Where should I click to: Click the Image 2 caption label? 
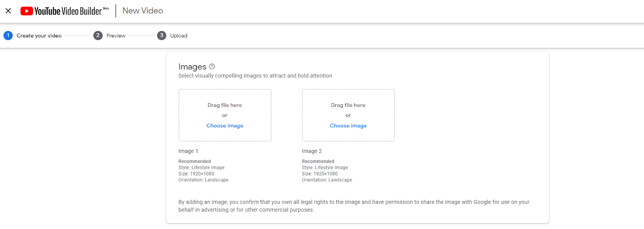(x=312, y=151)
